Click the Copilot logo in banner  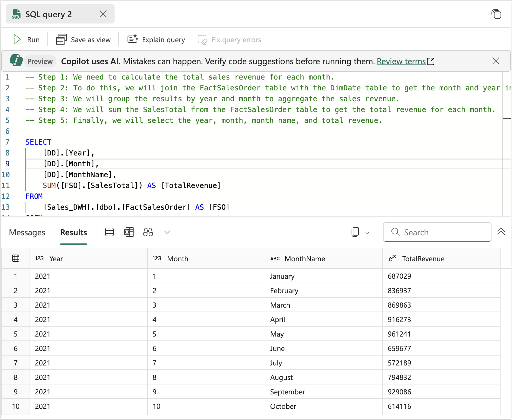[16, 61]
